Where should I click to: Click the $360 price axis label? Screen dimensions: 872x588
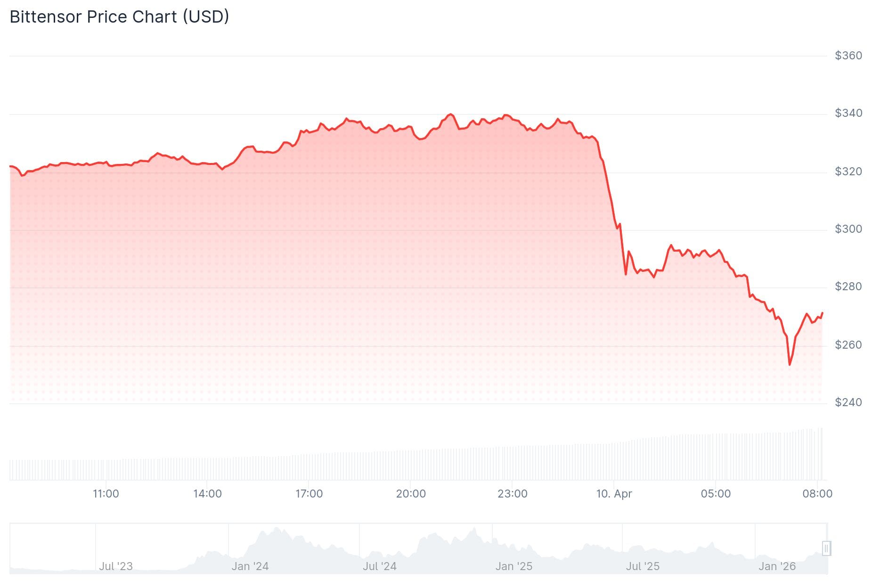pyautogui.click(x=848, y=56)
